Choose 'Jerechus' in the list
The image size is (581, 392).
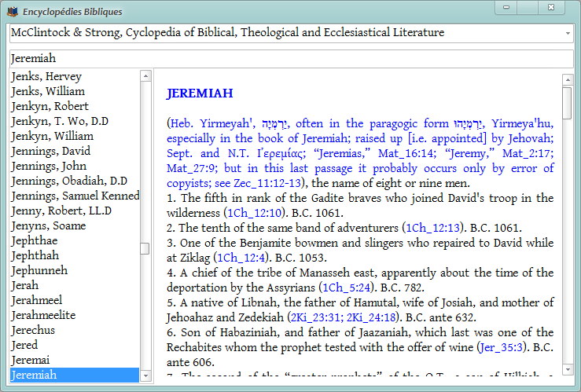(x=75, y=330)
